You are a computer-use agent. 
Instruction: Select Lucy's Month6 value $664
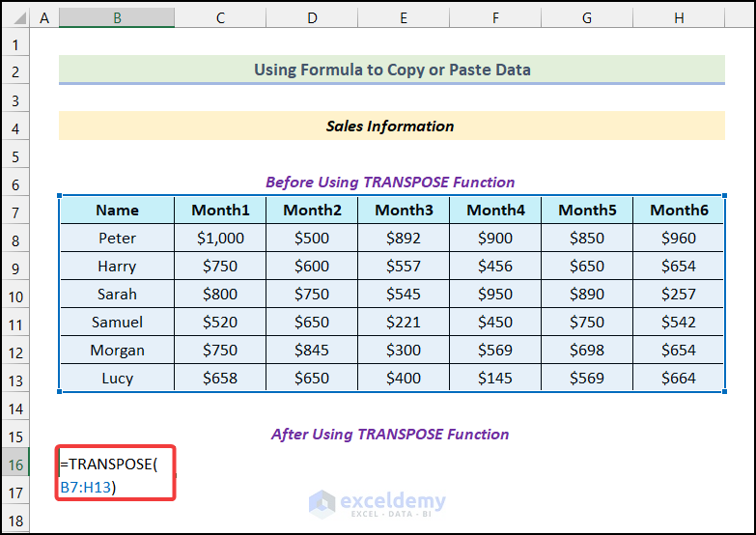679,379
